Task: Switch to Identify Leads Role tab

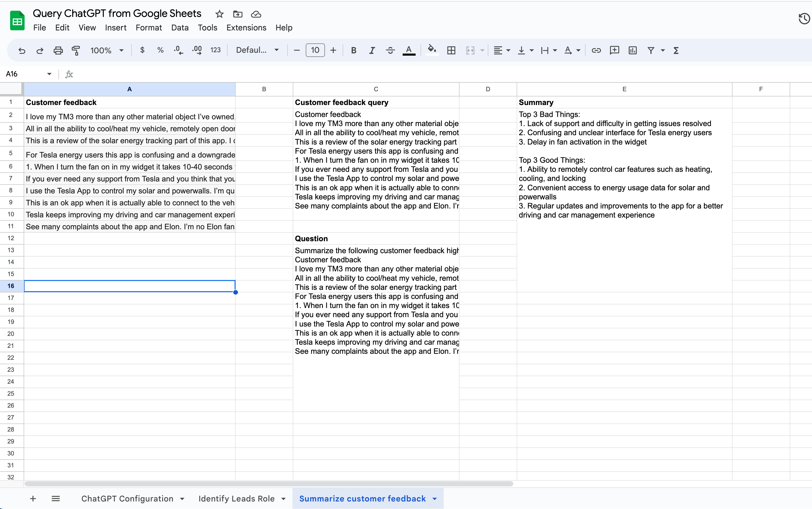Action: coord(236,499)
